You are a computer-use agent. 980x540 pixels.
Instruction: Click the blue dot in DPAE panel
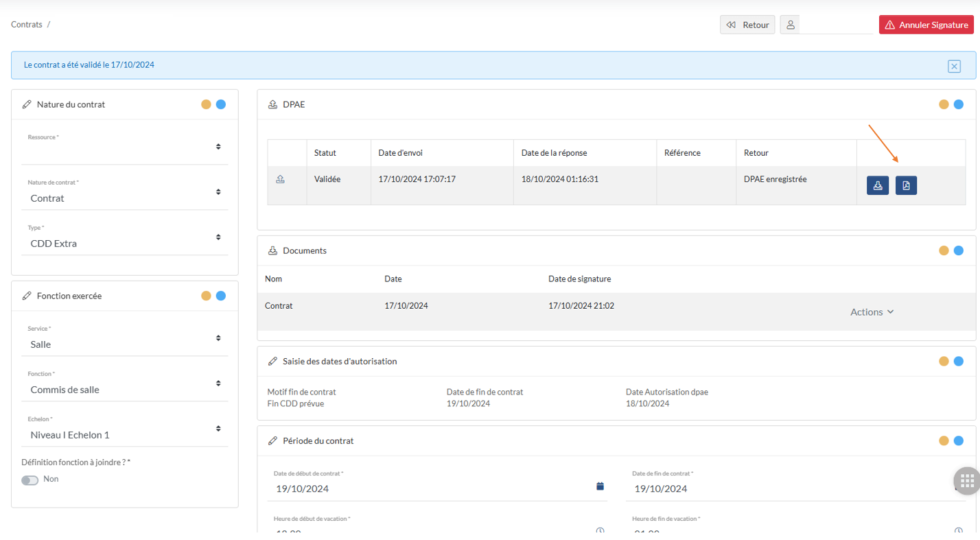[x=959, y=104]
